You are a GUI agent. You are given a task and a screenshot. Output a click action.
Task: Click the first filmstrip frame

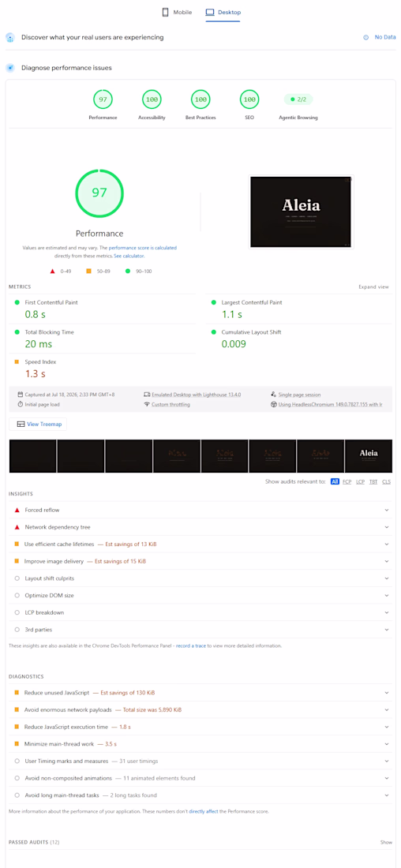pos(32,456)
